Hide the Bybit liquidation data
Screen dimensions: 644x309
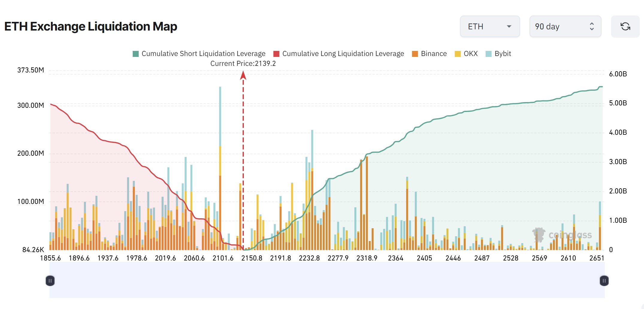click(x=498, y=54)
